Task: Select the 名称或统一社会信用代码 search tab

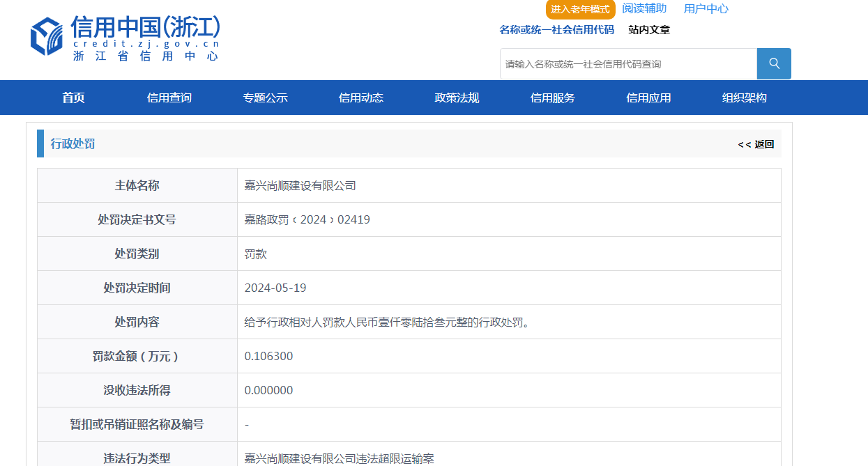Action: pos(556,29)
